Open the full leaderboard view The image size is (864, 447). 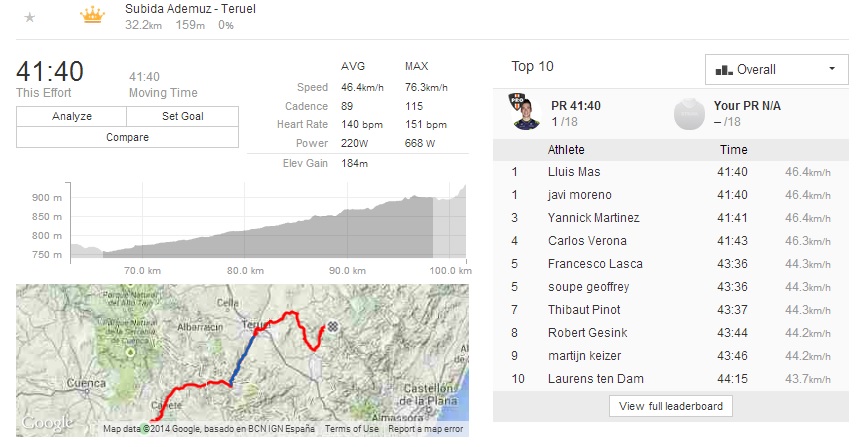click(x=671, y=406)
